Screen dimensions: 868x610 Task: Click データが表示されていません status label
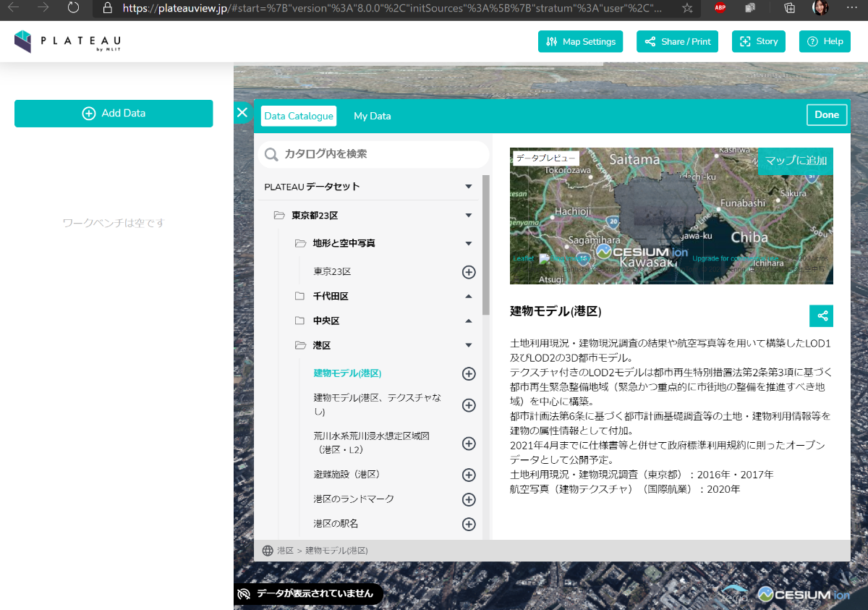click(315, 594)
